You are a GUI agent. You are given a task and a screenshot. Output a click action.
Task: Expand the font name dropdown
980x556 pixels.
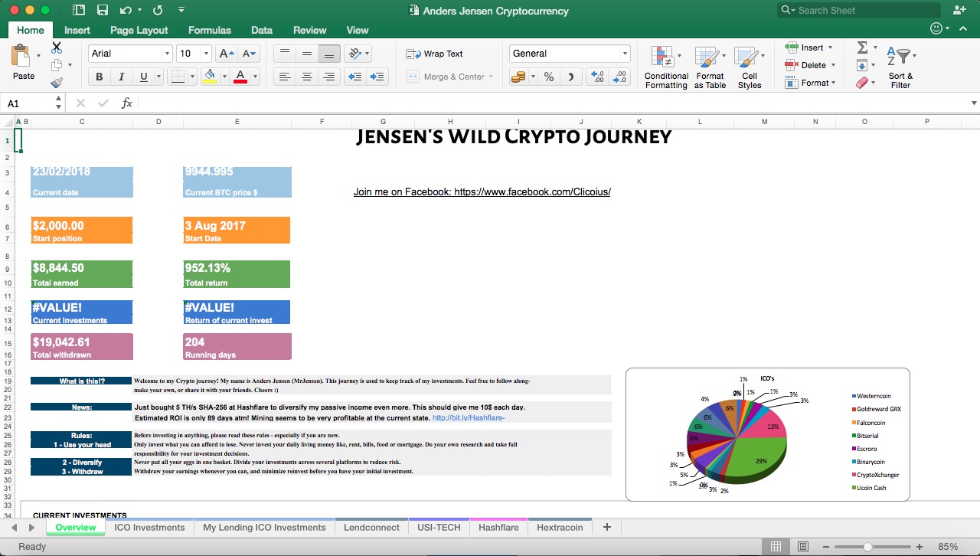click(x=167, y=54)
